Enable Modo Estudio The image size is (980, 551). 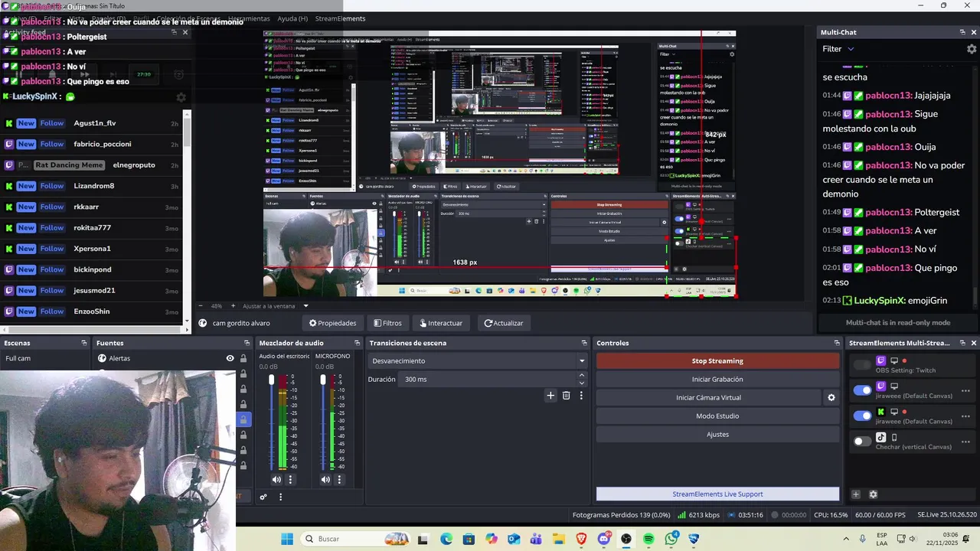pos(717,416)
